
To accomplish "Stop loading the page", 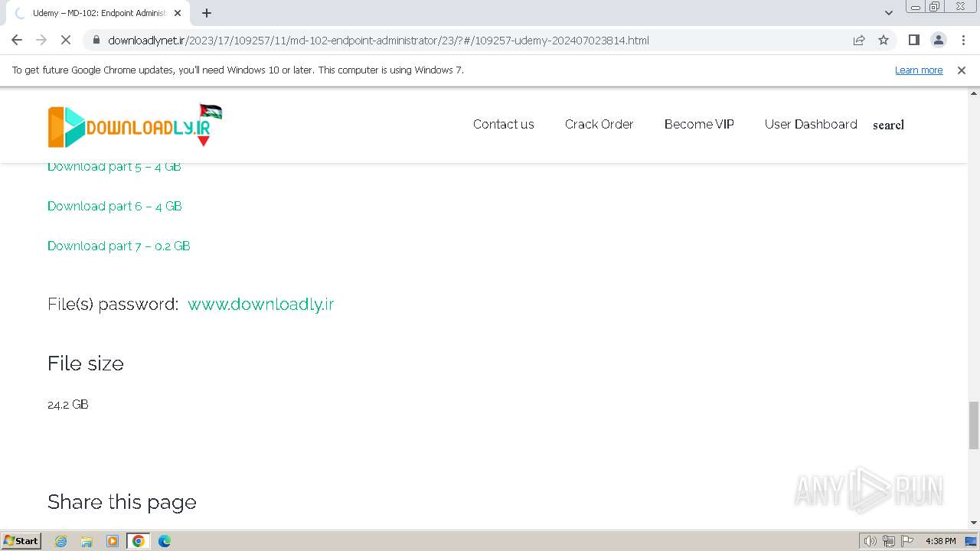I will pyautogui.click(x=66, y=40).
